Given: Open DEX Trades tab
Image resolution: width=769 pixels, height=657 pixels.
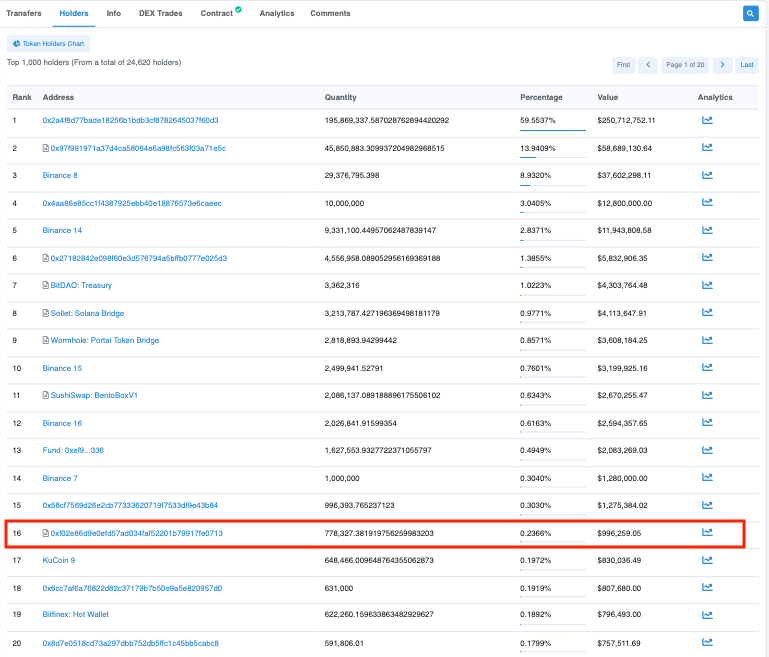Looking at the screenshot, I should pos(160,13).
